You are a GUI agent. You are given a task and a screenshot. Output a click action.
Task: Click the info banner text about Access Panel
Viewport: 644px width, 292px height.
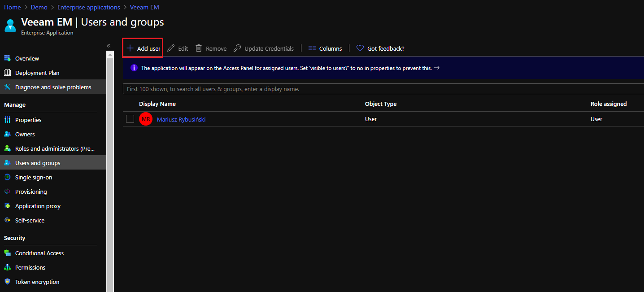(286, 68)
